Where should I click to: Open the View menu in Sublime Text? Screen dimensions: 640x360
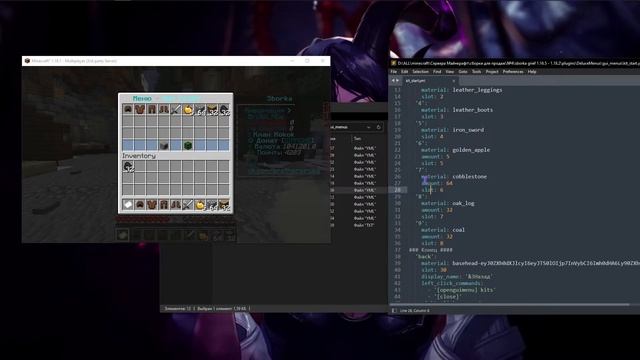pos(449,72)
